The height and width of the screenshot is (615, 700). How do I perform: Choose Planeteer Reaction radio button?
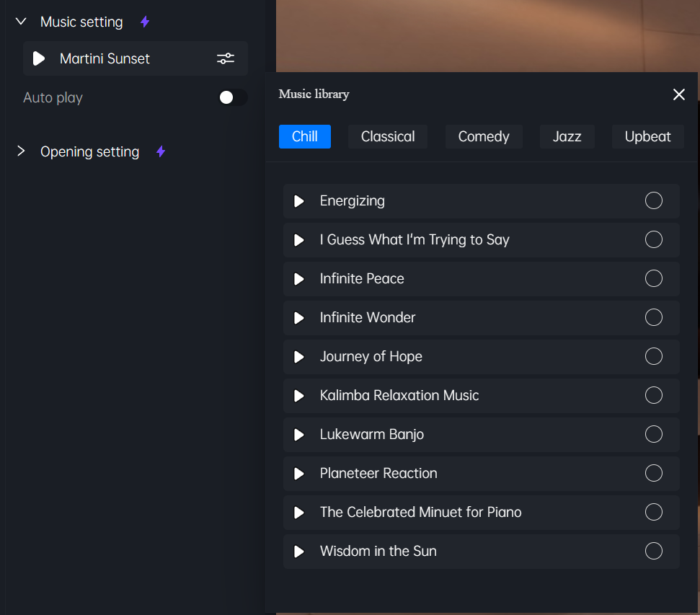click(x=654, y=473)
